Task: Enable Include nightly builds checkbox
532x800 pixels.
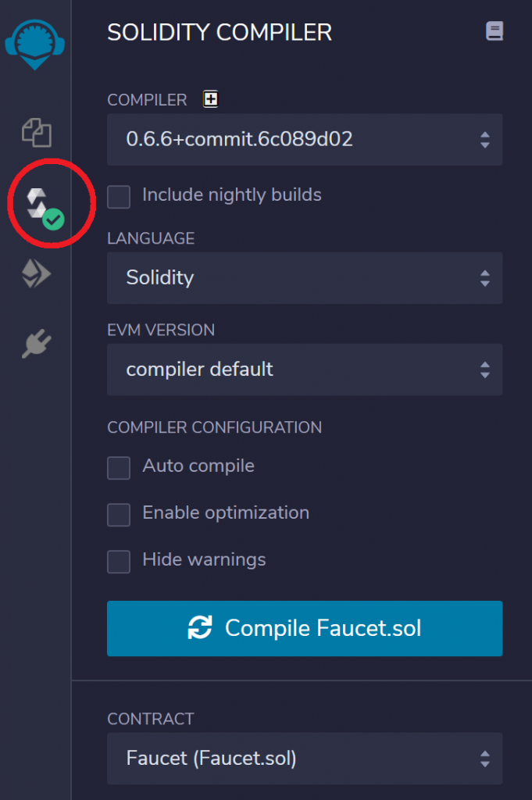Action: pyautogui.click(x=119, y=196)
